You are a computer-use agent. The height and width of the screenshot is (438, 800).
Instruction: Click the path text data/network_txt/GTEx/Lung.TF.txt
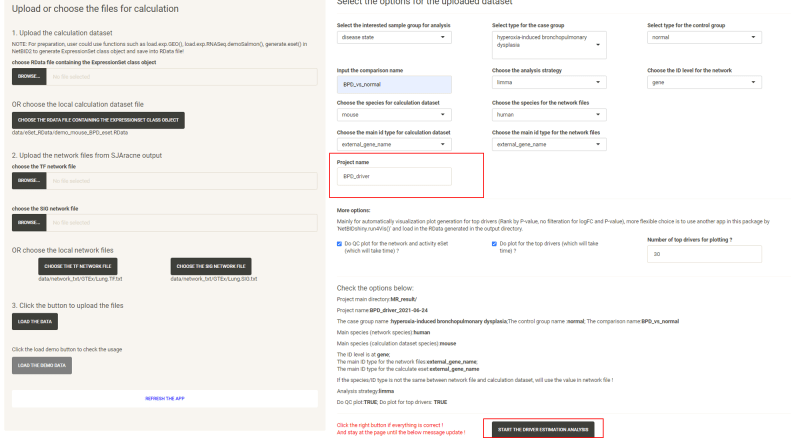coord(80,279)
